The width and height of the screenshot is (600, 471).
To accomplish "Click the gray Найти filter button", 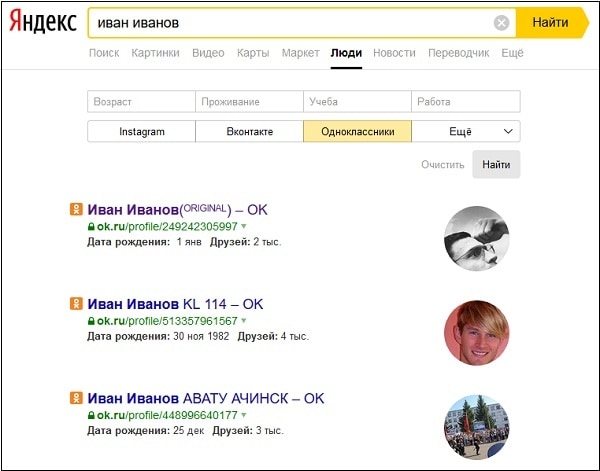I will (x=496, y=165).
